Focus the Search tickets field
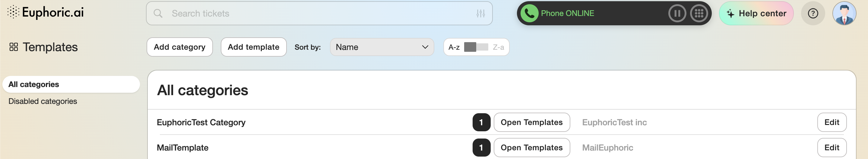Image resolution: width=868 pixels, height=159 pixels. pyautogui.click(x=317, y=14)
